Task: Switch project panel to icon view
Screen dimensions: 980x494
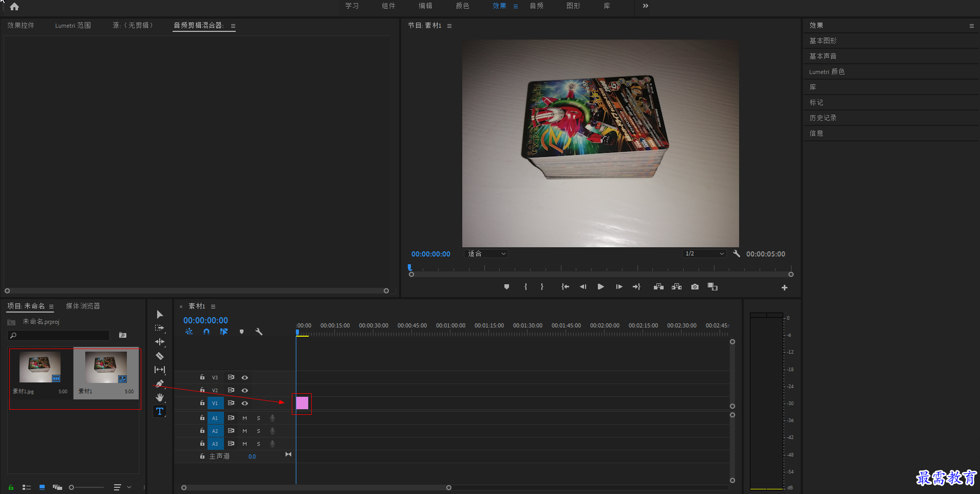Action: tap(42, 487)
